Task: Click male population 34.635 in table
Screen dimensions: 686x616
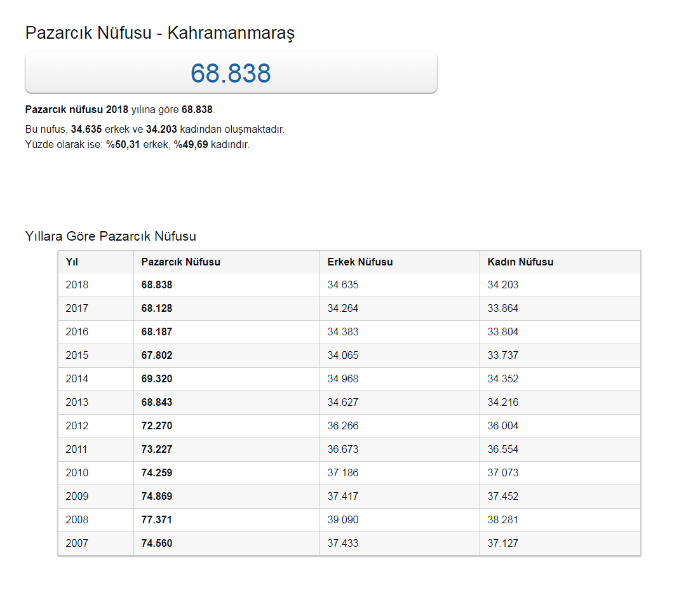Action: tap(343, 285)
